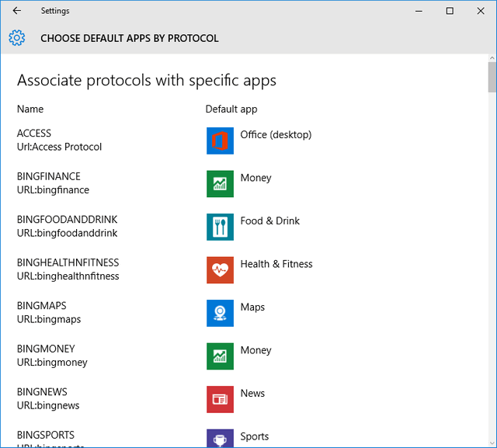Click the BINGMONEY protocol name
497x448 pixels.
[46, 349]
